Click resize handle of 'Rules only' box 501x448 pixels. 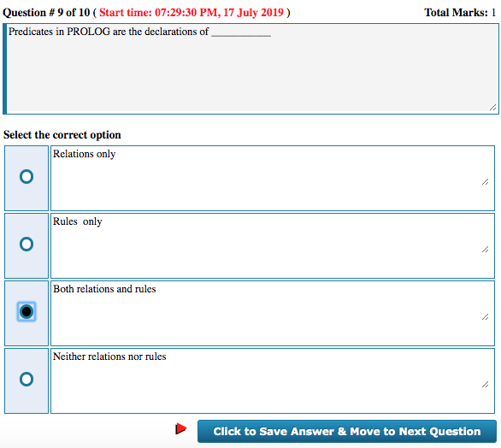[486, 250]
